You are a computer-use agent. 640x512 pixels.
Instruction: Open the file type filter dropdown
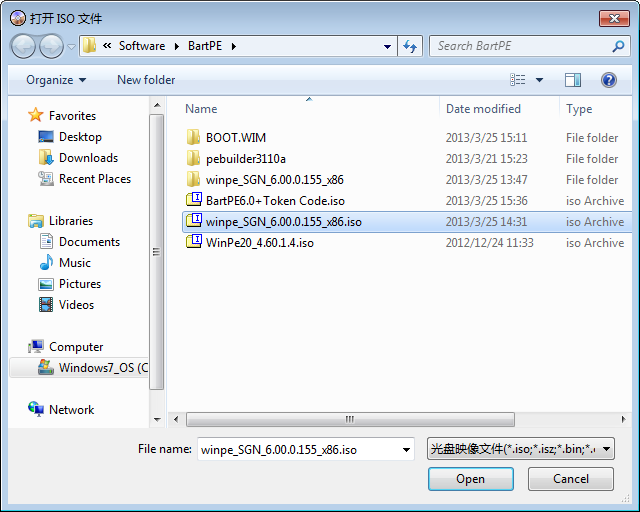(520, 450)
